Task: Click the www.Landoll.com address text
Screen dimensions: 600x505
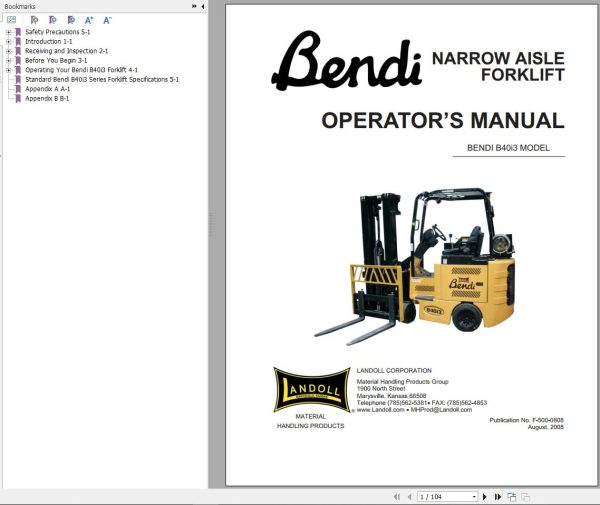Action: tap(380, 410)
